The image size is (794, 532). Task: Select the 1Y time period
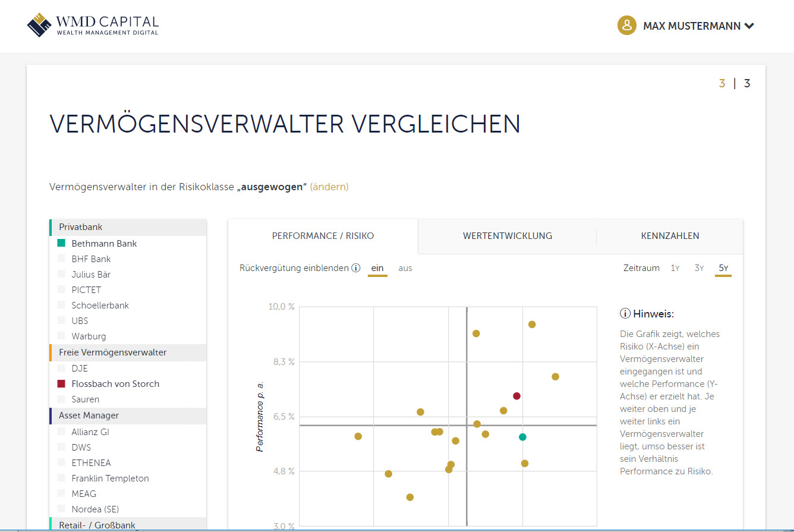pos(675,268)
